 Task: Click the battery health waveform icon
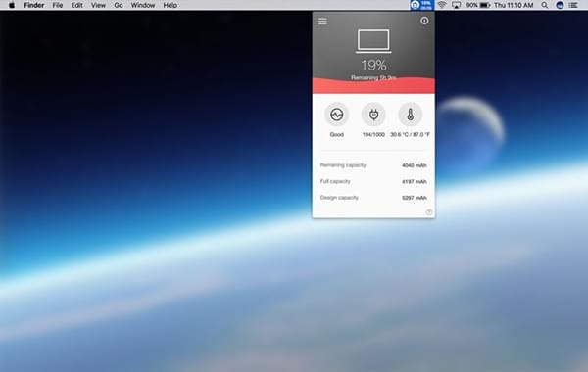pyautogui.click(x=336, y=115)
